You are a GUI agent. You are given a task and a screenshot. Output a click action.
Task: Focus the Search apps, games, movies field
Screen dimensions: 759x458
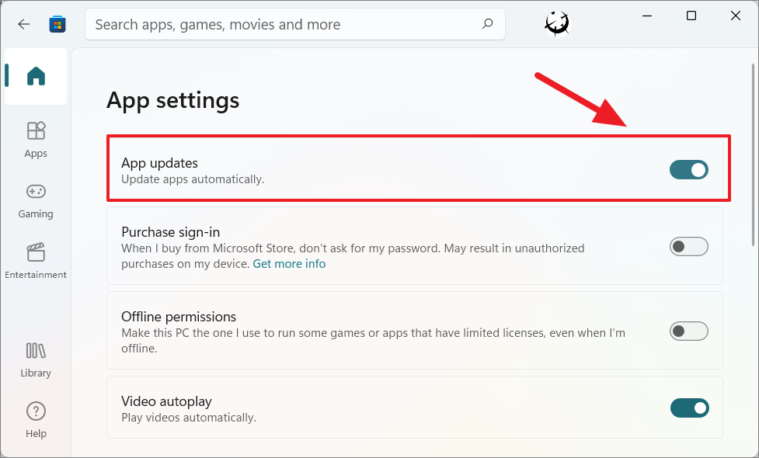(295, 24)
